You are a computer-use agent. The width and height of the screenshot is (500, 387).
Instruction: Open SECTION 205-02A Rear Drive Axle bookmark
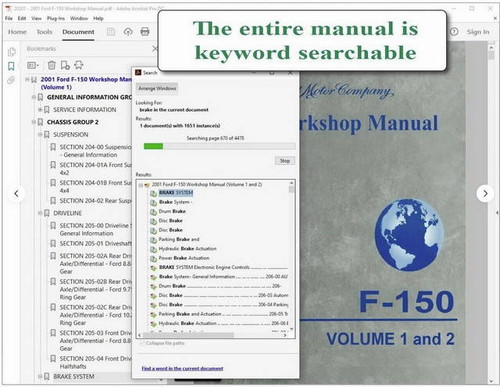coord(95,264)
